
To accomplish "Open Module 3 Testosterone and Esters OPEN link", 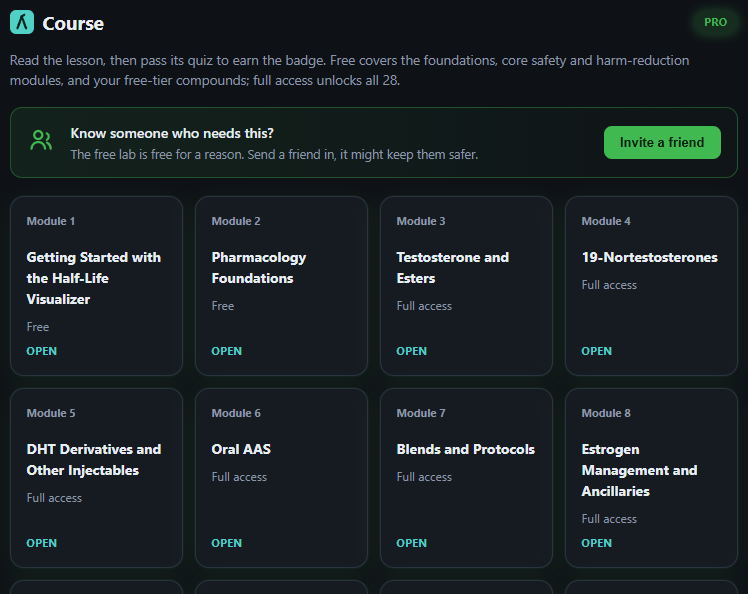I will pyautogui.click(x=412, y=351).
